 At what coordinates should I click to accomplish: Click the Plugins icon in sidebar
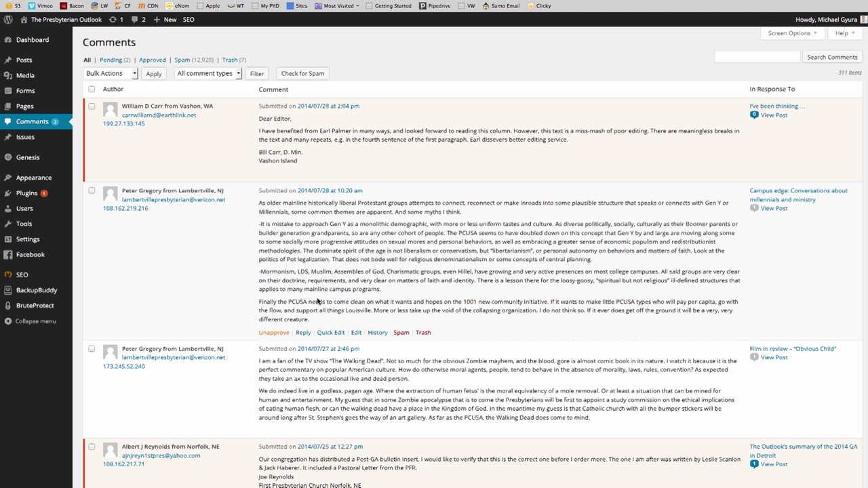click(x=8, y=193)
